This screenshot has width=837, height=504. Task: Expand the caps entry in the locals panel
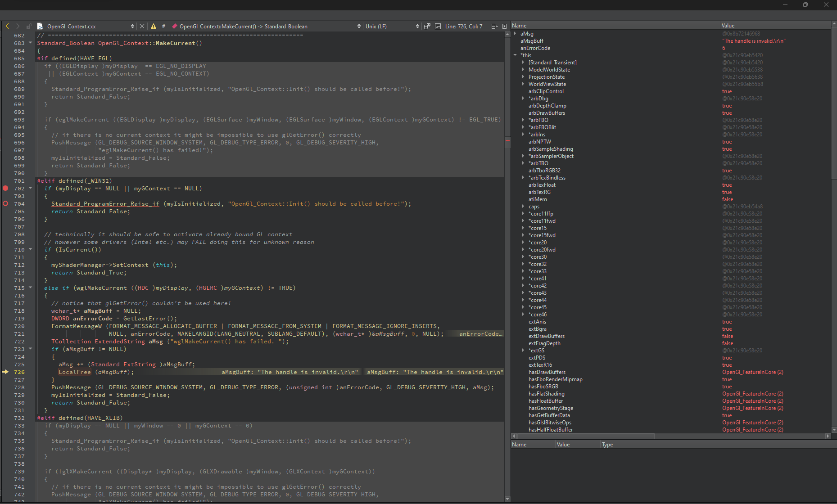click(x=523, y=207)
